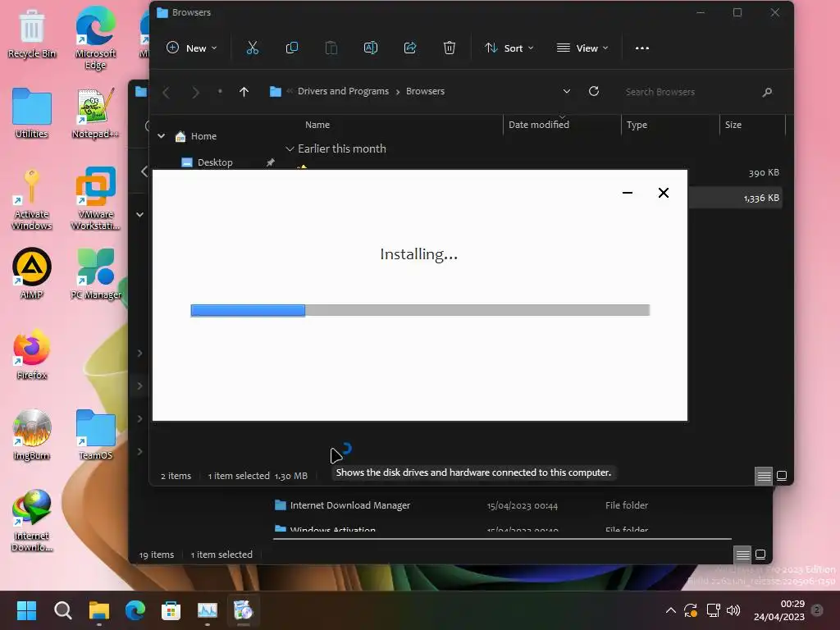
Task: Collapse the Home tree node
Action: click(162, 136)
